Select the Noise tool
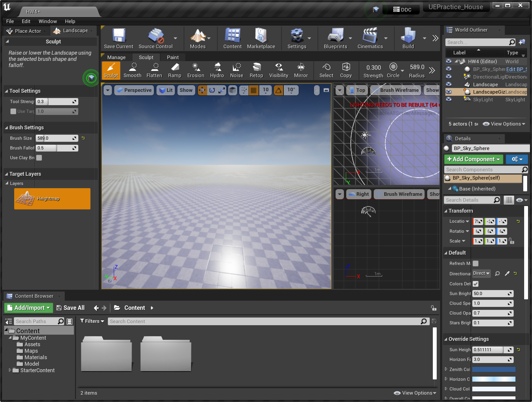532x402 pixels. tap(236, 71)
